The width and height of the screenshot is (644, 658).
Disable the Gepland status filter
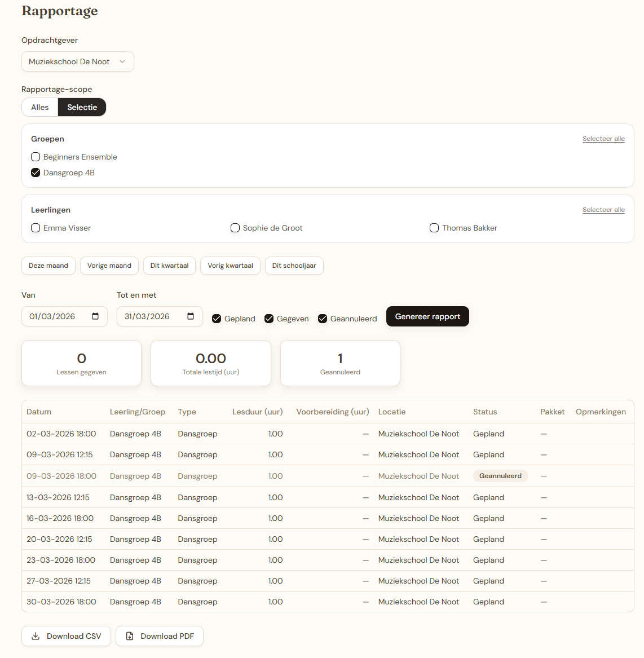(216, 319)
